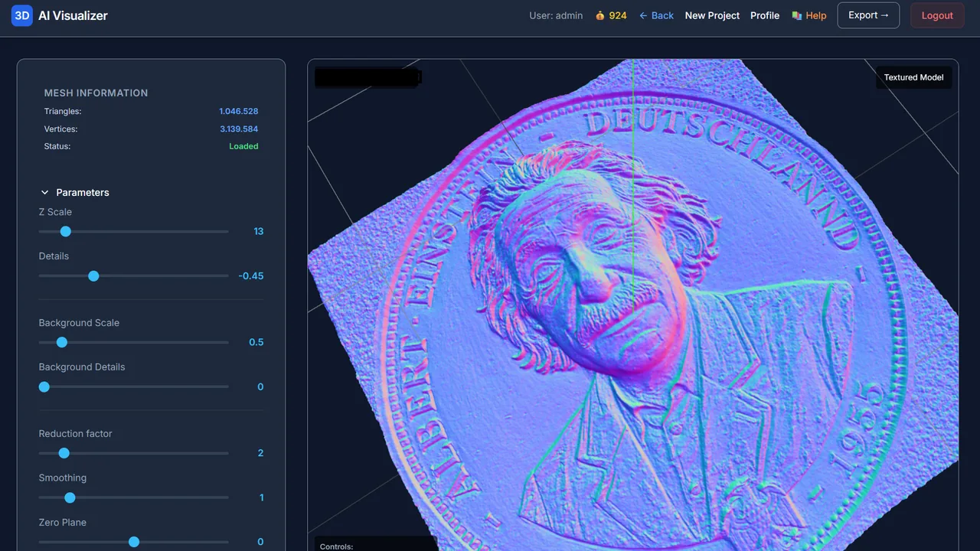Adjust the Background Details slider
Viewport: 980px width, 551px height.
(x=133, y=386)
